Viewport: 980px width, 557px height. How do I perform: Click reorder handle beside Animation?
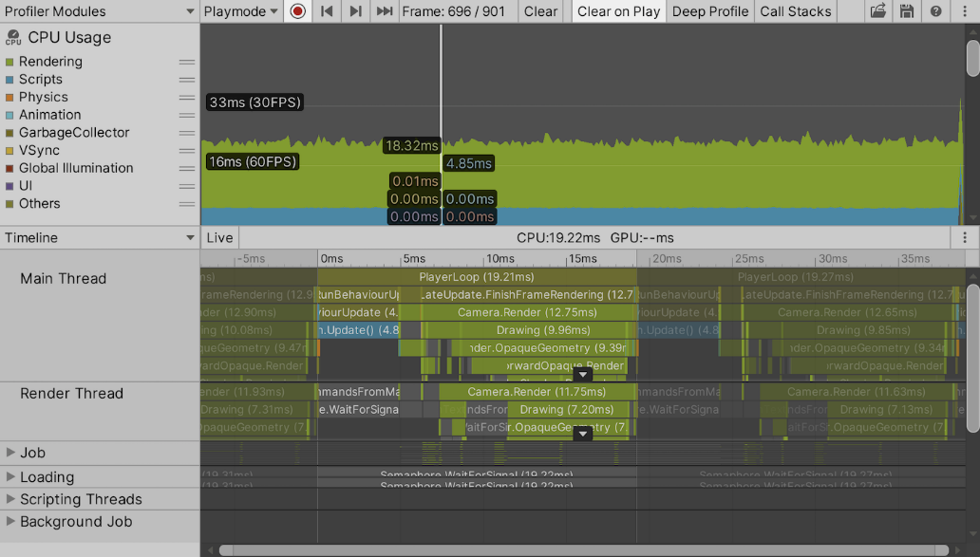coord(187,115)
